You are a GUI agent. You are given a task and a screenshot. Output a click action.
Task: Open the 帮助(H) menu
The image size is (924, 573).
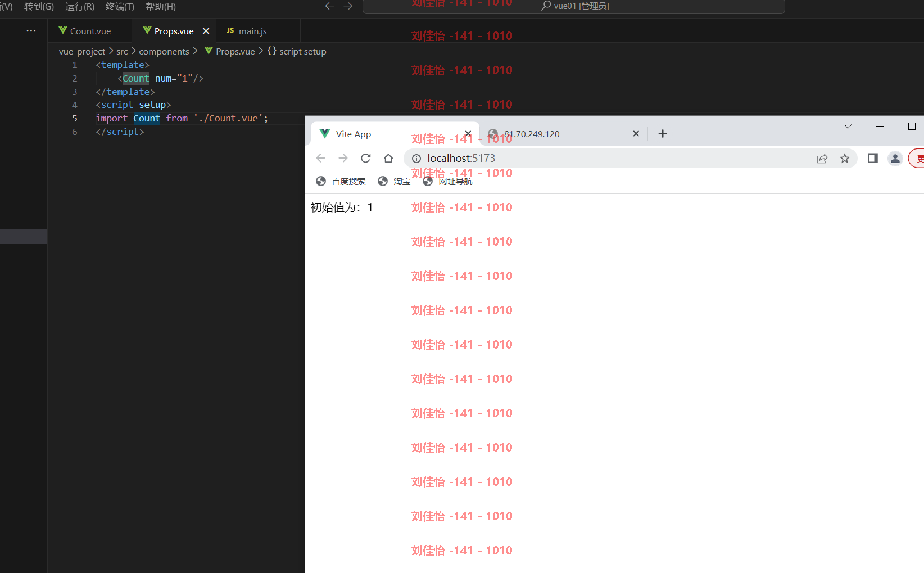(161, 7)
